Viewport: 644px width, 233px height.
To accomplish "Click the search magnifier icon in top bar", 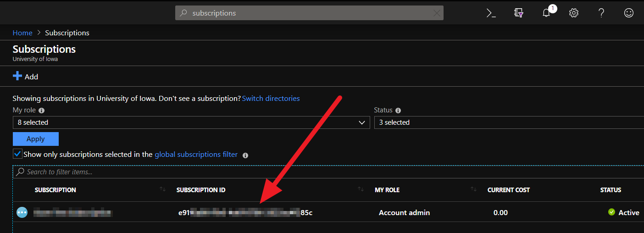I will [183, 13].
